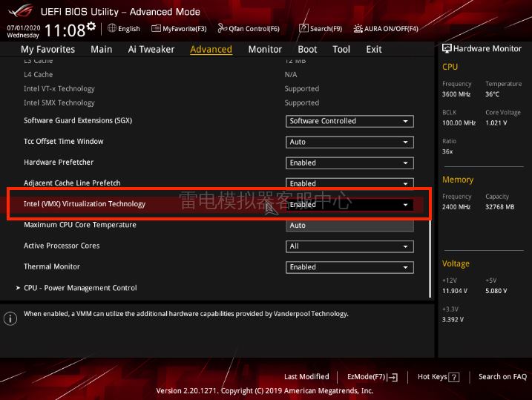Image resolution: width=532 pixels, height=400 pixels.
Task: Click EzMode exit arrow icon
Action: [393, 377]
